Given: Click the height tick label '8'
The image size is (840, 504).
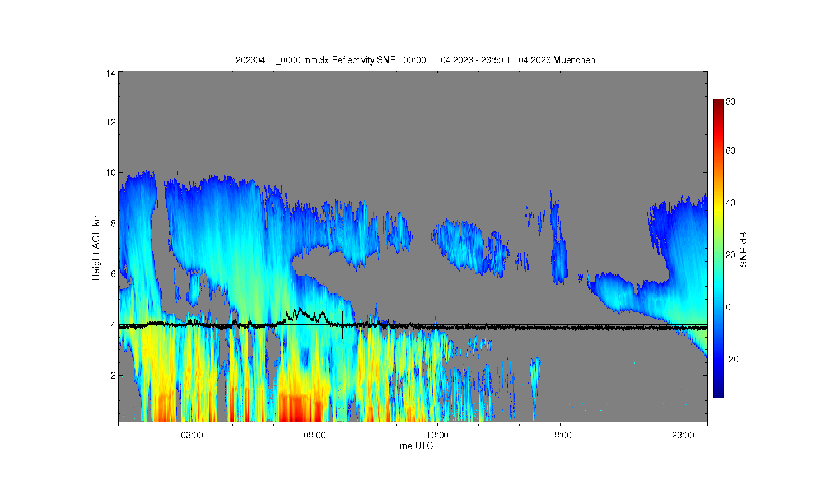Looking at the screenshot, I should pyautogui.click(x=113, y=223).
